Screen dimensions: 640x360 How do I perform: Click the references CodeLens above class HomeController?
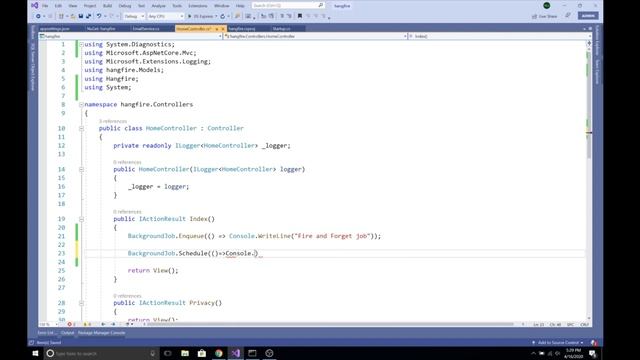coord(113,121)
